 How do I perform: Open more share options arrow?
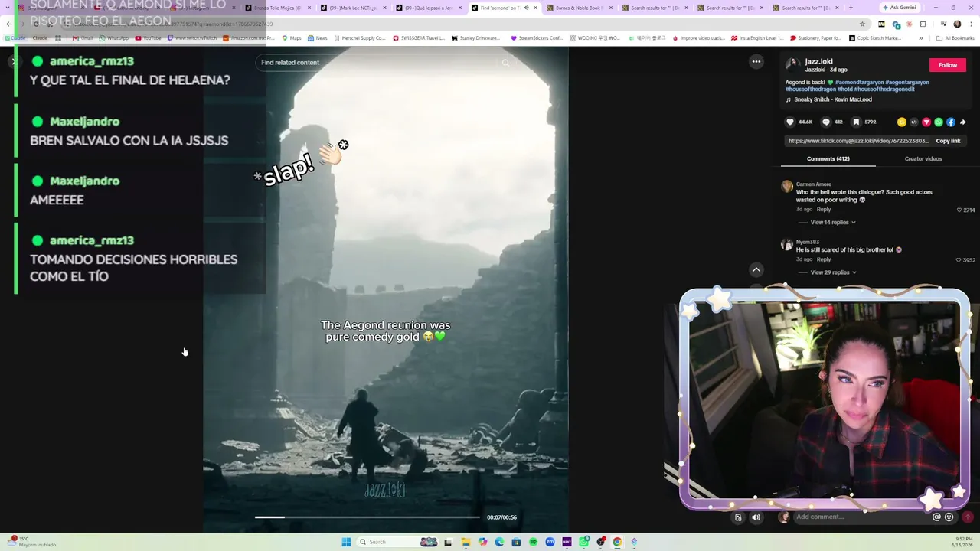coord(963,122)
